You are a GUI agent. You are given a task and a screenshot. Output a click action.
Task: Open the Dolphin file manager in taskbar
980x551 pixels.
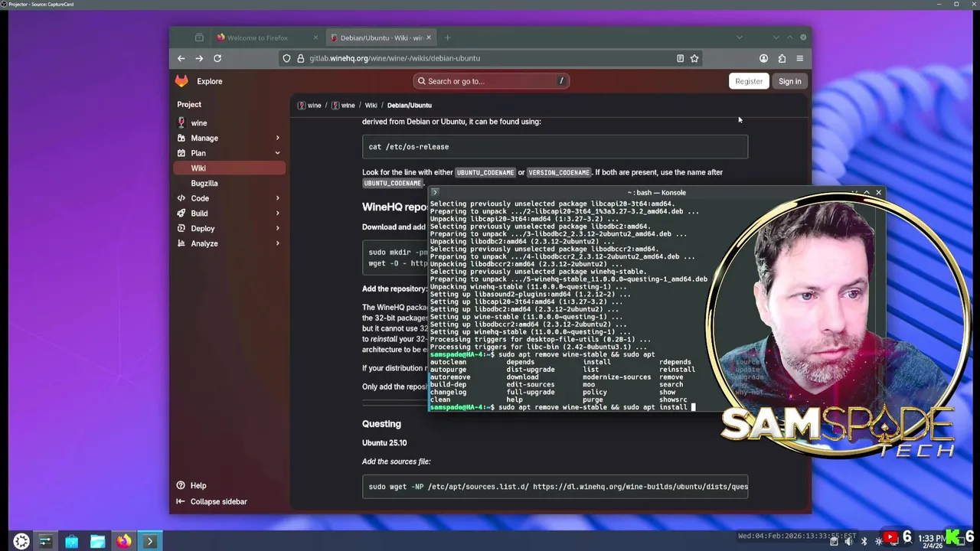[x=97, y=541]
